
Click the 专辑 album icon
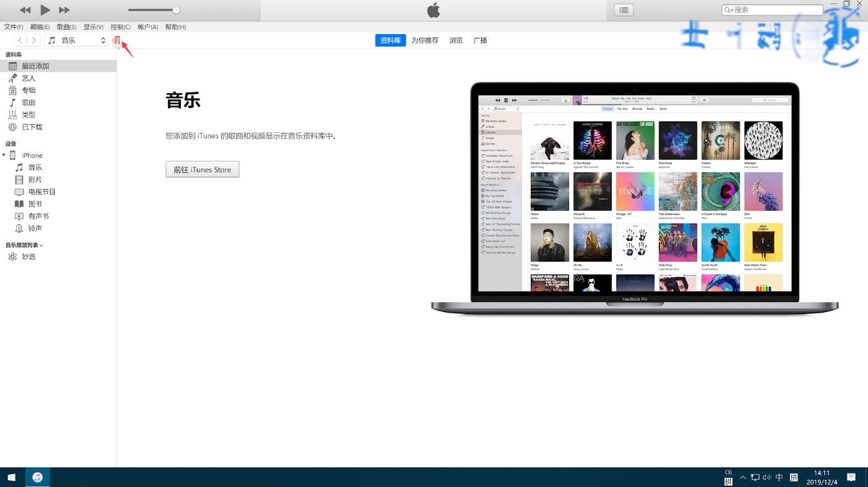(12, 90)
